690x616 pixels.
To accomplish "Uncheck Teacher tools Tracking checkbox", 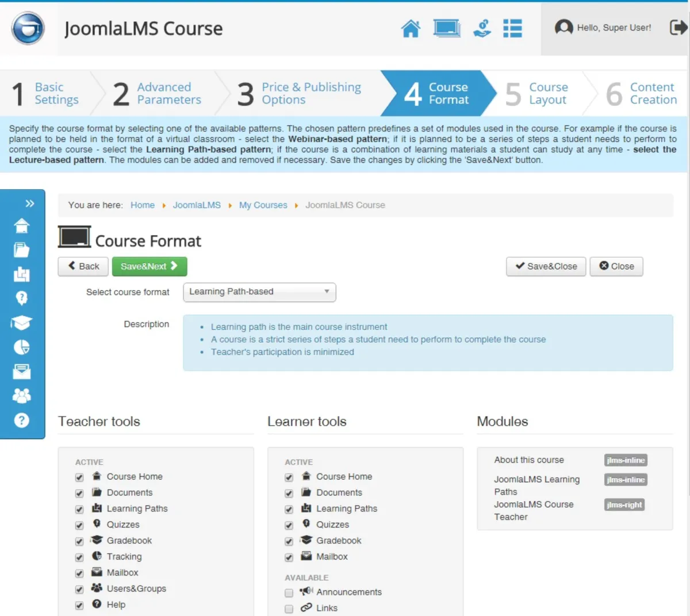I will coord(79,557).
